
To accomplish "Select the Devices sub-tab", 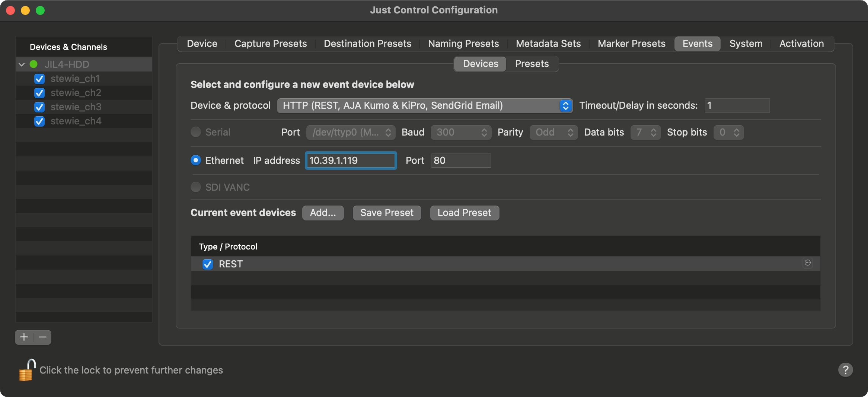I will coord(481,64).
